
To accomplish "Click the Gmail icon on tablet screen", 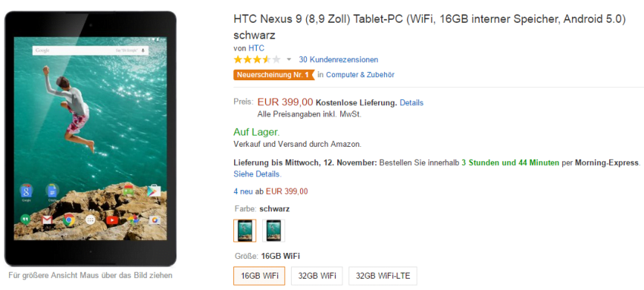I will (47, 220).
